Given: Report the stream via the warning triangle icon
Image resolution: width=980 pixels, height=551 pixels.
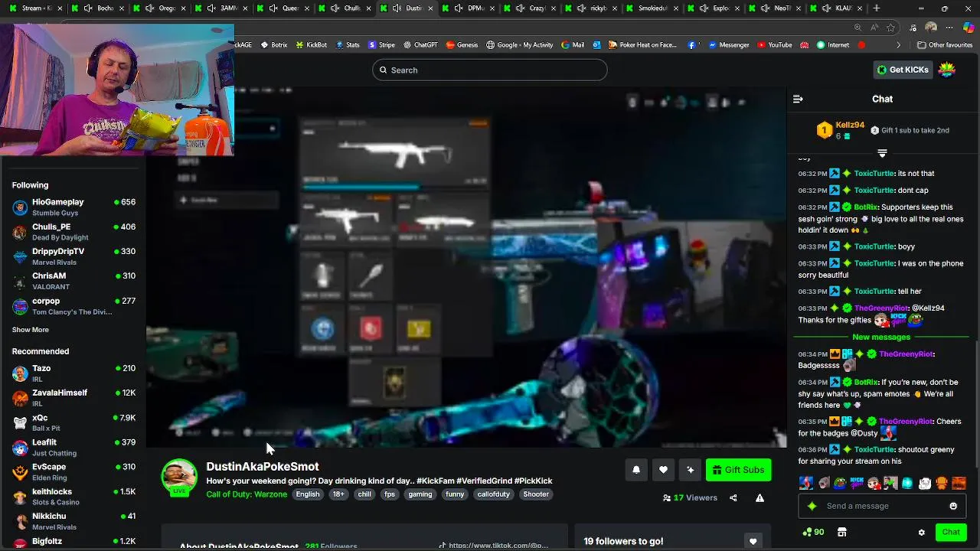Looking at the screenshot, I should (759, 497).
